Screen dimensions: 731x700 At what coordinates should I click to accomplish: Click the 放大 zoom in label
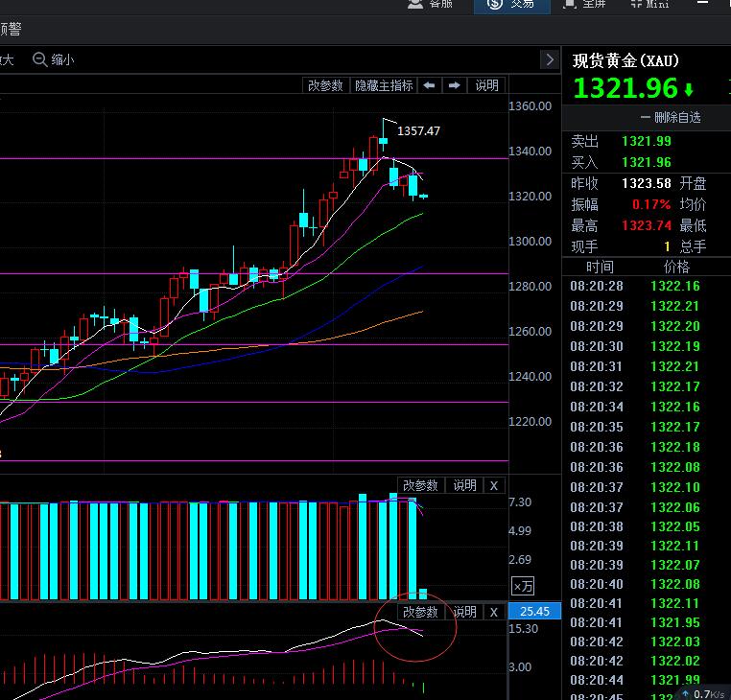[x=7, y=59]
